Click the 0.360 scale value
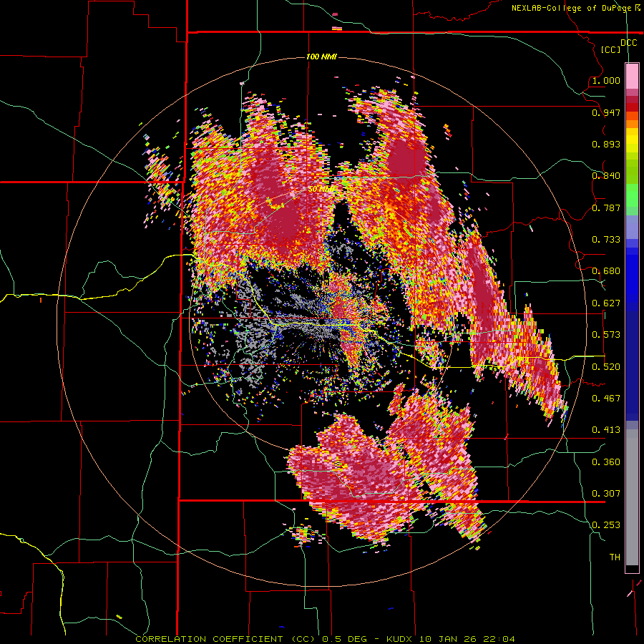Image resolution: width=644 pixels, height=644 pixels. pyautogui.click(x=606, y=462)
